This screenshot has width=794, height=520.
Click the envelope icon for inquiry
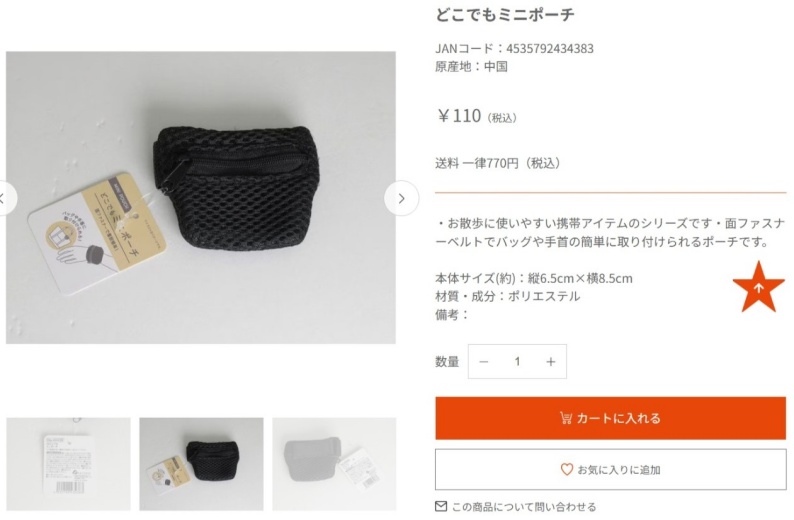pos(441,506)
